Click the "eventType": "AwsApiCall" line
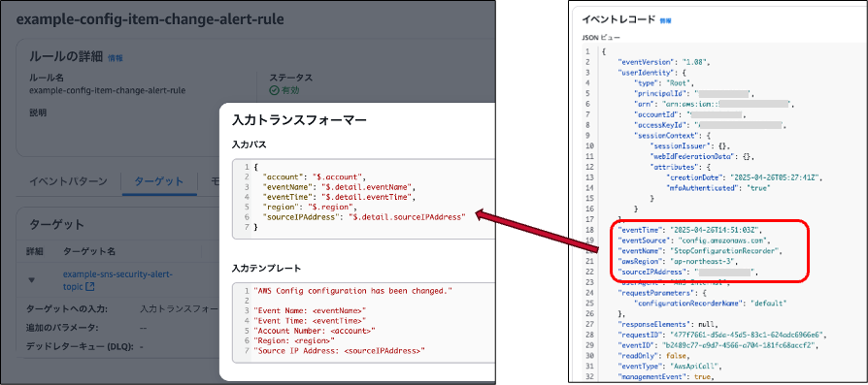 tap(670, 367)
